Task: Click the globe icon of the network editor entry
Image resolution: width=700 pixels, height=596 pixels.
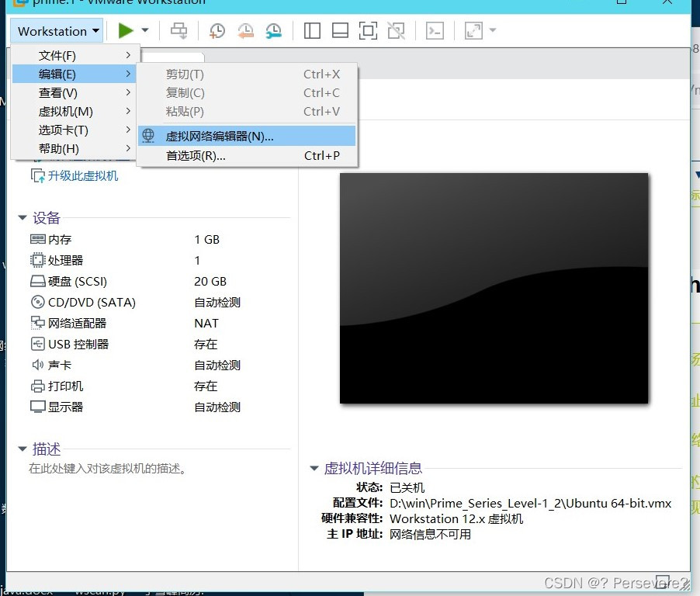Action: click(x=148, y=135)
